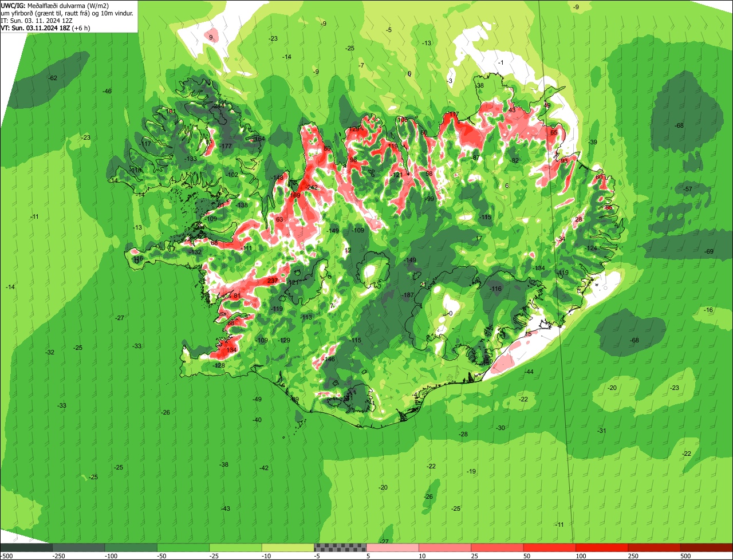Click the darkest red legend swatch above 500
The image size is (733, 560).
(x=707, y=548)
